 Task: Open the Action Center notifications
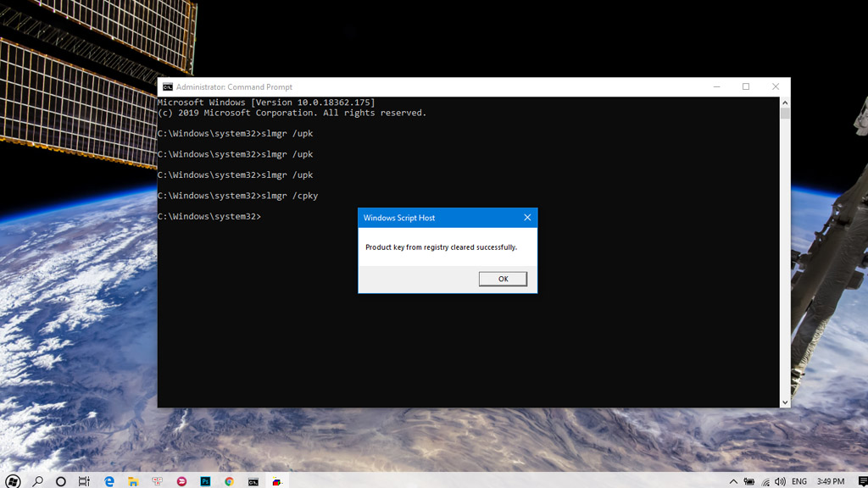862,481
